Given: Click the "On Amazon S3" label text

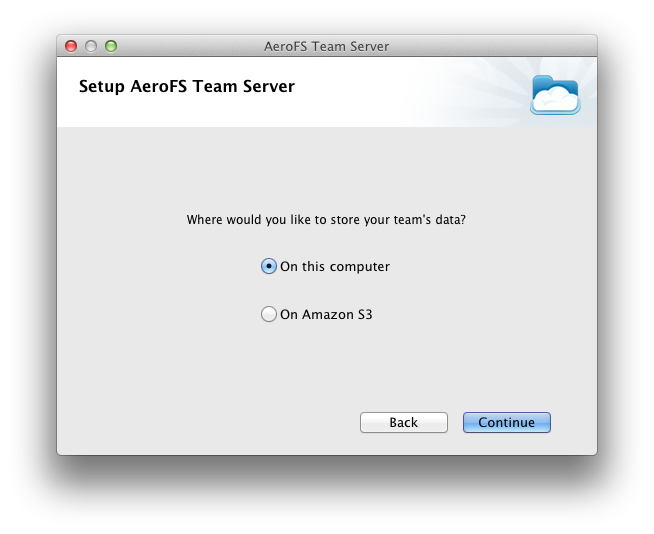Looking at the screenshot, I should pos(326,315).
